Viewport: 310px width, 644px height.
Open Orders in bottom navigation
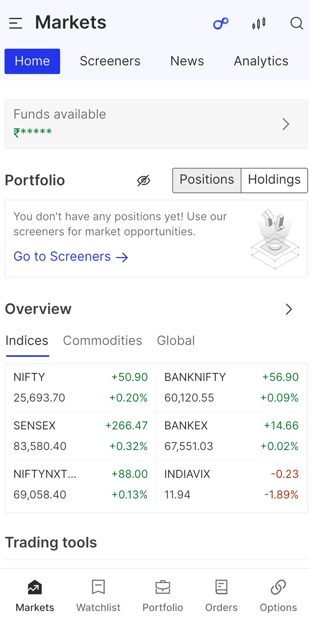pos(221,596)
